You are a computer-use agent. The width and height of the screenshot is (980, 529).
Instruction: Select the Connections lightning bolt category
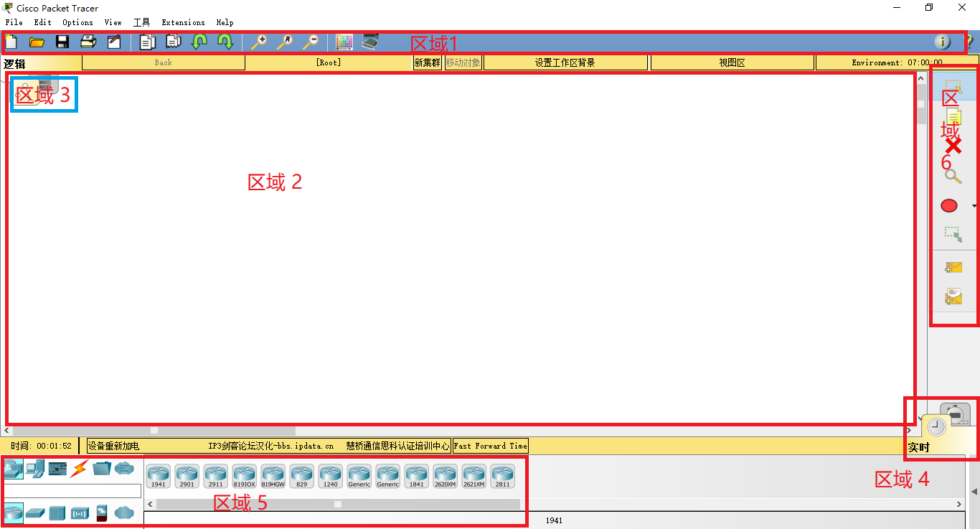click(x=79, y=469)
